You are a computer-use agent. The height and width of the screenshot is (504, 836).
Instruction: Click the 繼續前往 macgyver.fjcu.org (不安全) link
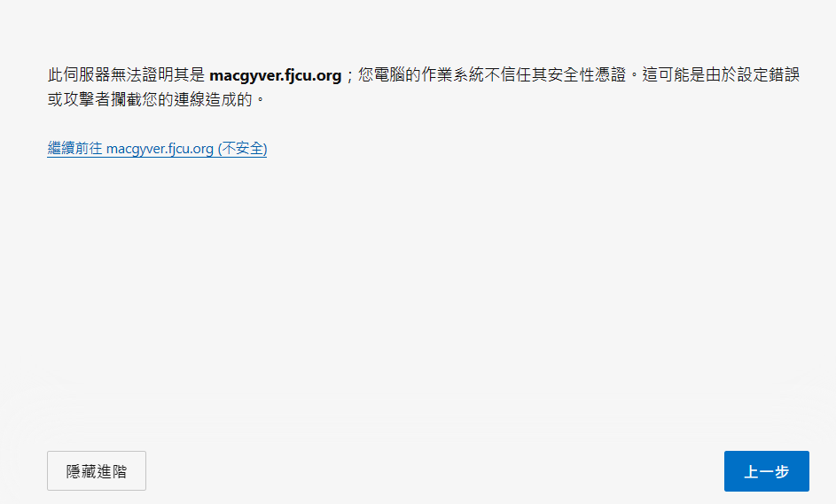[157, 148]
